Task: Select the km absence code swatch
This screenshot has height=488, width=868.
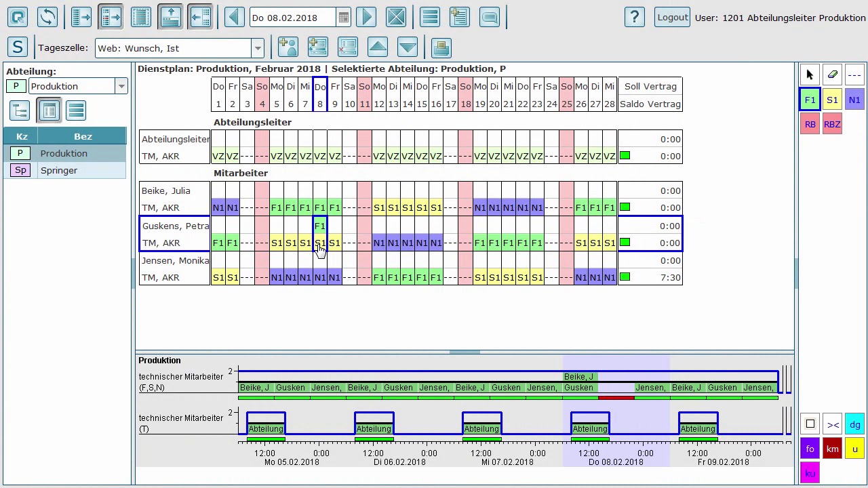Action: pyautogui.click(x=832, y=449)
